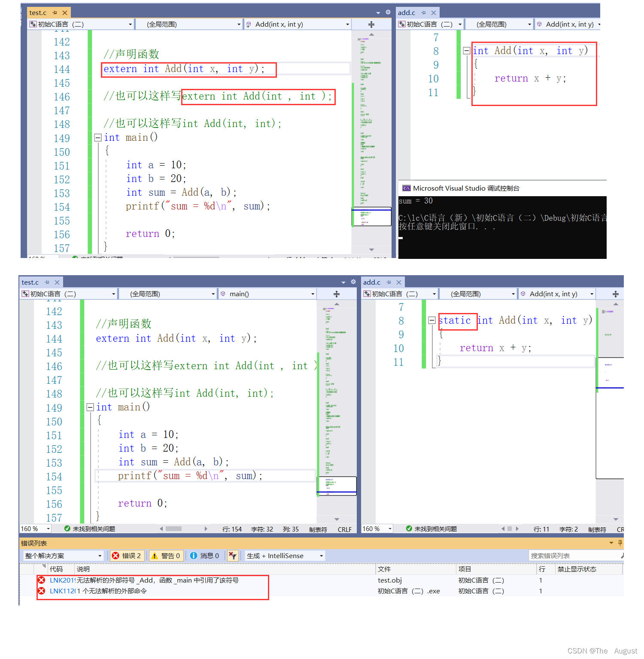644x659 pixels.
Task: Open the 整个解决方案 scope dropdown
Action: [x=64, y=556]
